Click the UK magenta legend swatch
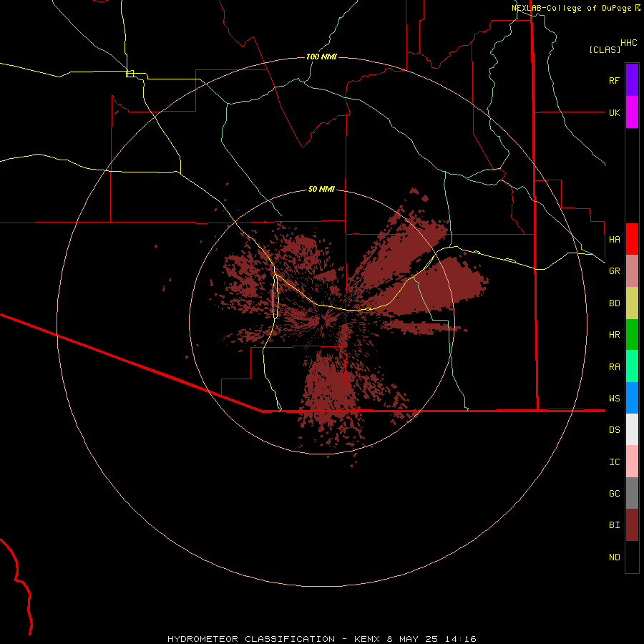644x644 pixels. 632,112
